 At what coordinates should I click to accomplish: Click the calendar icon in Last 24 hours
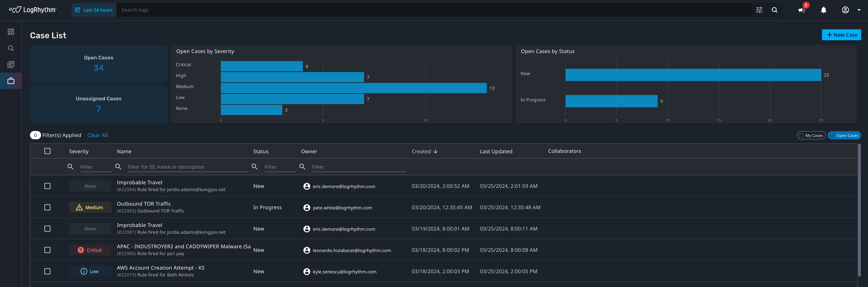pos(78,10)
